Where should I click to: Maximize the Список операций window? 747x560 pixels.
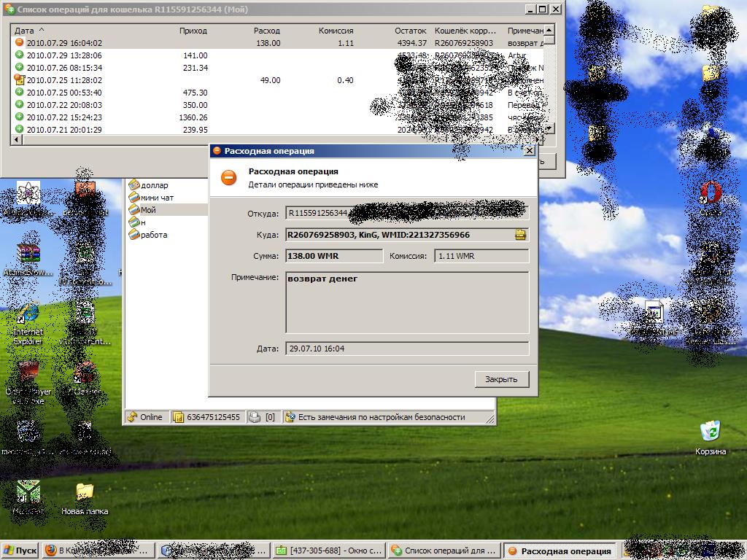tap(543, 9)
